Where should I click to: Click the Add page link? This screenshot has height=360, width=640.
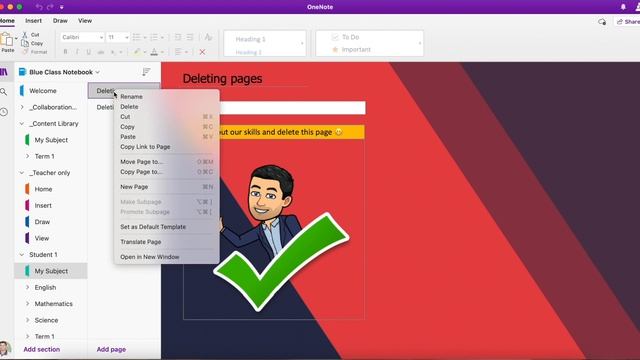click(x=111, y=349)
